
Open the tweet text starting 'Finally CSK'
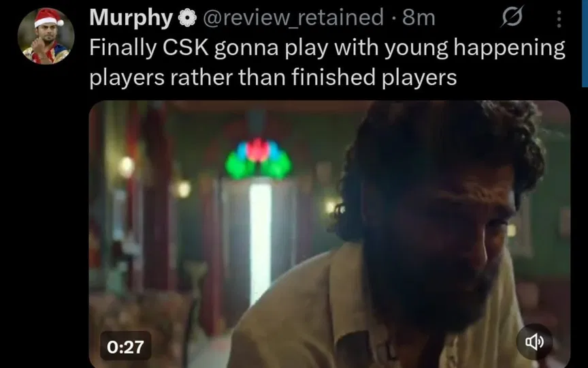click(327, 63)
